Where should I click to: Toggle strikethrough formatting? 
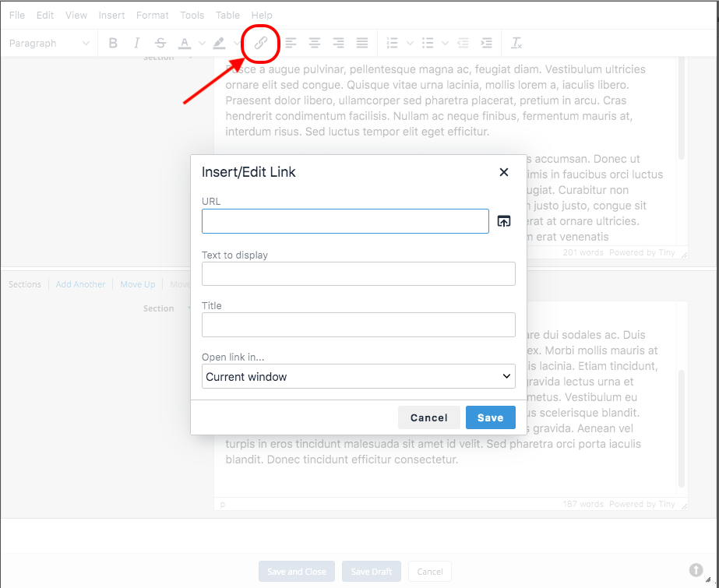tap(160, 43)
